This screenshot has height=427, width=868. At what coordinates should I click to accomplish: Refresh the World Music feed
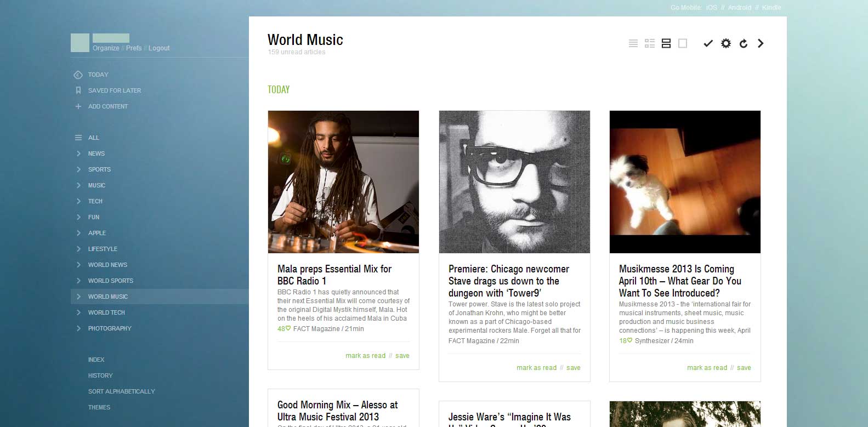click(744, 43)
